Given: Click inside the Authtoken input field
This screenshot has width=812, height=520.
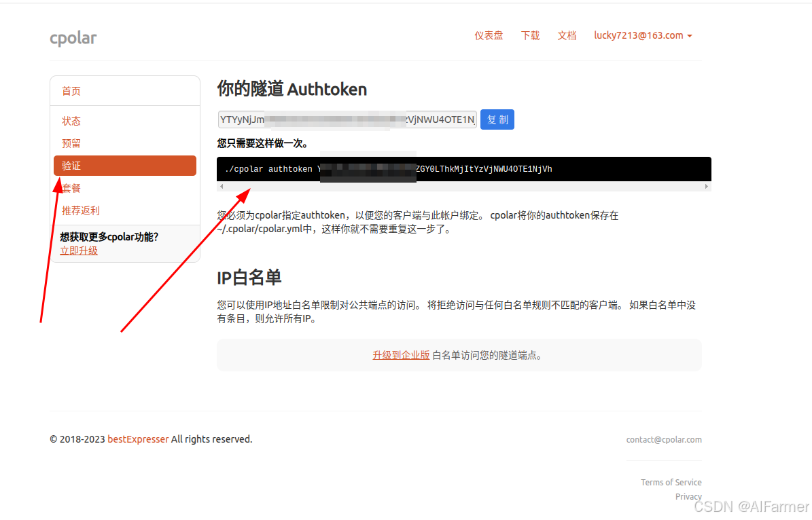Looking at the screenshot, I should tap(347, 119).
